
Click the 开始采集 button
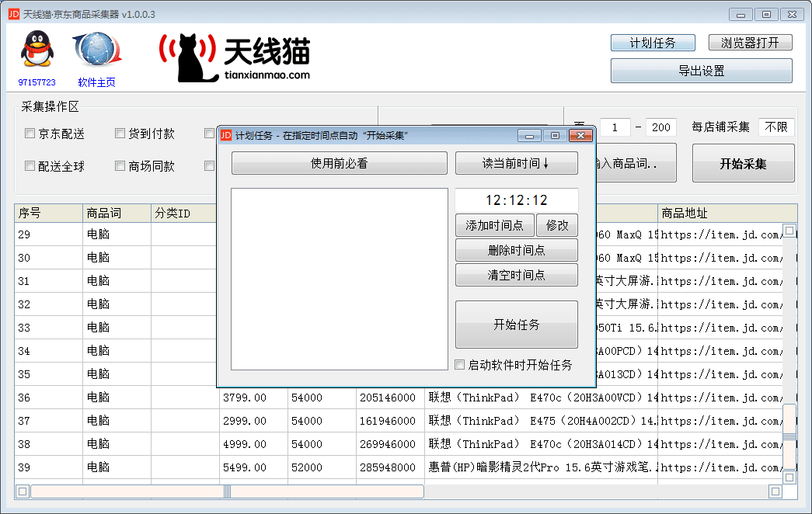[743, 164]
